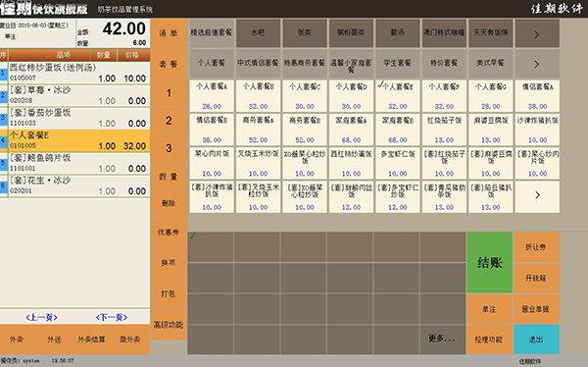Open the cash drawer with 开钱箱
Screen dimensions: 588x367
[536, 278]
